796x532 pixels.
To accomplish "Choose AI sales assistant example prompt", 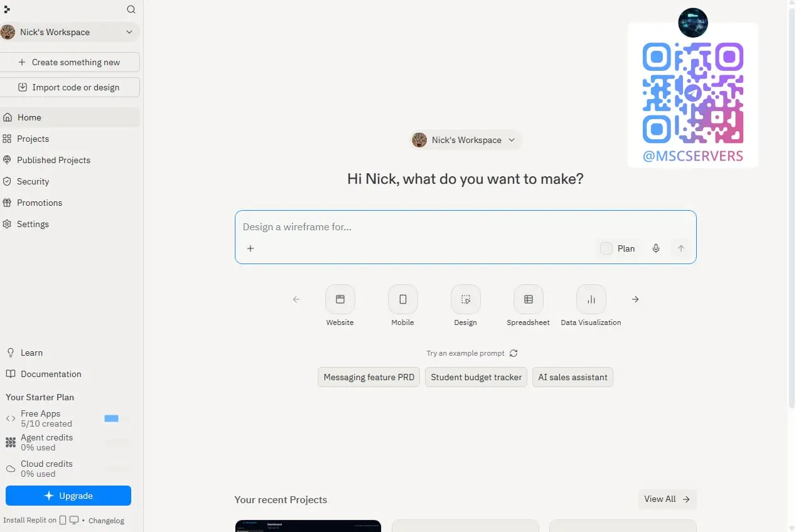I will [573, 377].
